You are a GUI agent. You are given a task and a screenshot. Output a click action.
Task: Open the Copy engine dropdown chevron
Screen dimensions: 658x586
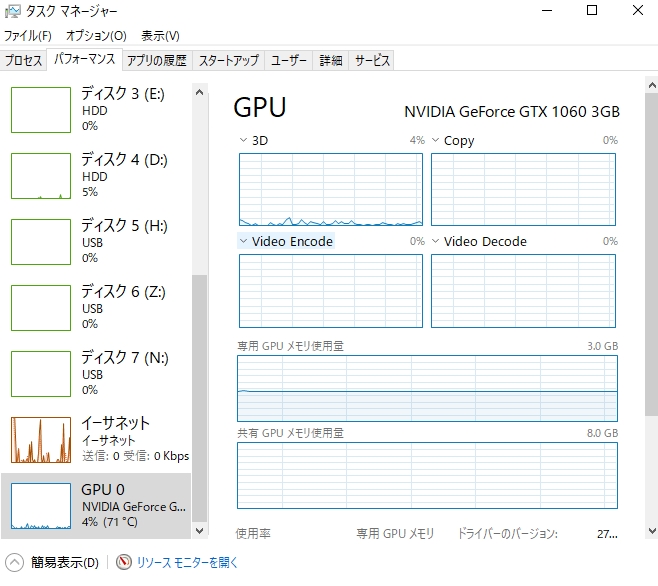436,140
